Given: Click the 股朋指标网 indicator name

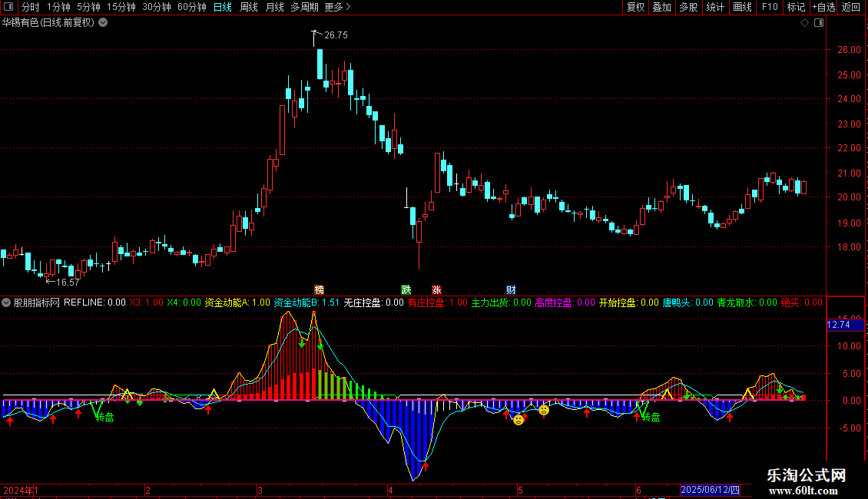Looking at the screenshot, I should coord(37,302).
